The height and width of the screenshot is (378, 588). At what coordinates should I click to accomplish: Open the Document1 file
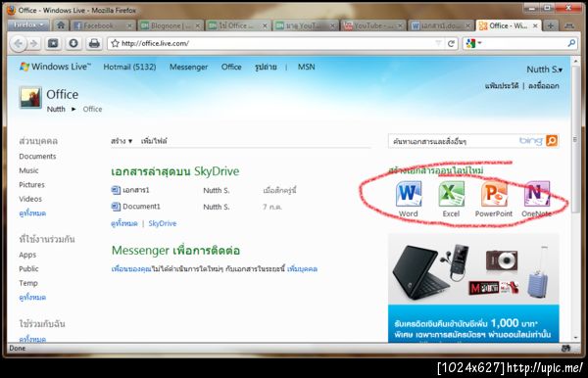click(141, 207)
